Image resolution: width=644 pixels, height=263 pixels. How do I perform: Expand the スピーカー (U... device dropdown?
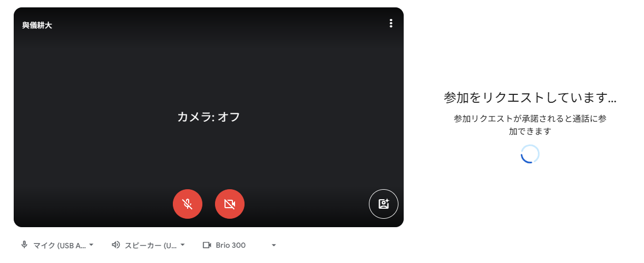[149, 245]
